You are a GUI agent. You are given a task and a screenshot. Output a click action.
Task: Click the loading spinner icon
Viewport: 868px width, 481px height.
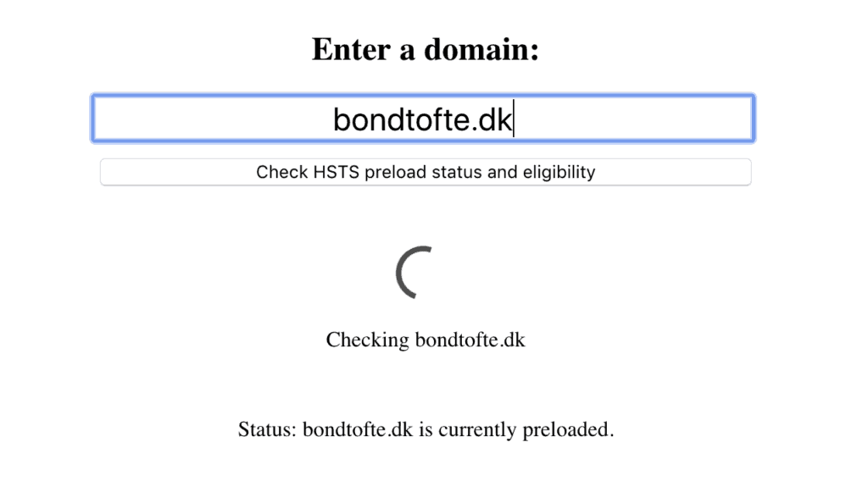coord(414,272)
